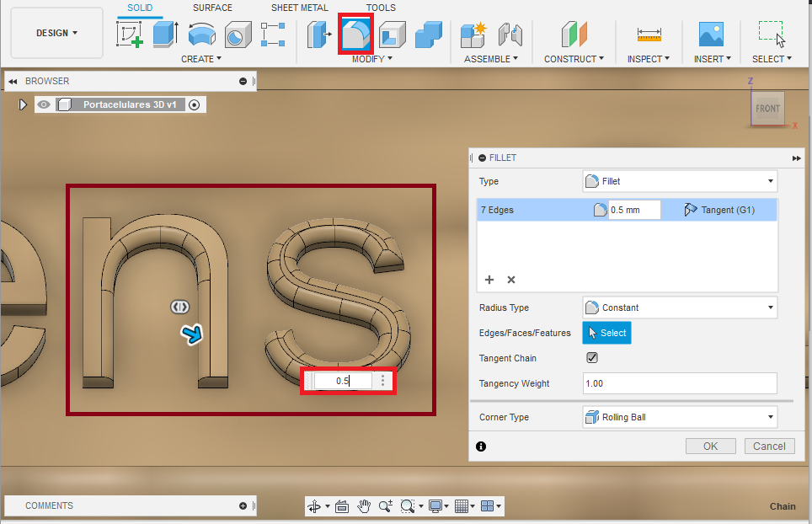This screenshot has height=524, width=812.
Task: Open Grid and Snaps icon
Action: 462,505
